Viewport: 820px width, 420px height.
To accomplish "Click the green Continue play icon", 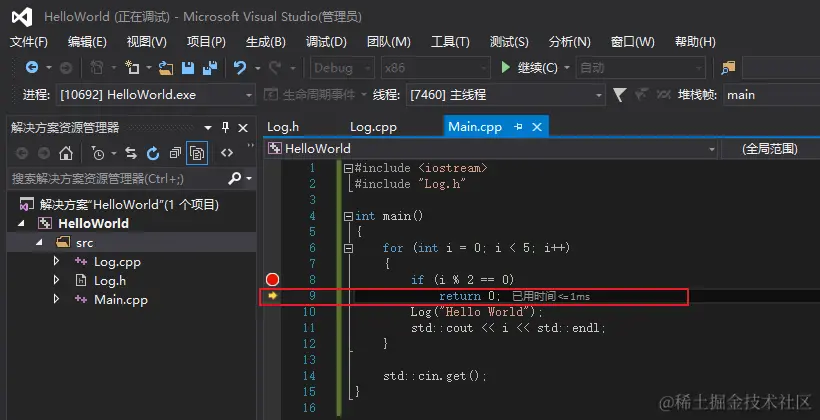I will (505, 67).
